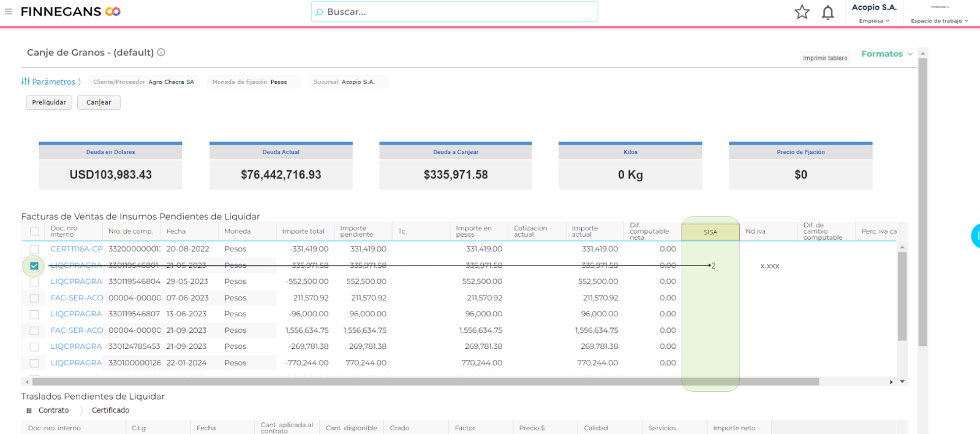Viewport: 980px width, 434px height.
Task: Open the hamburger menu next to Finnegans logo
Action: coord(9,12)
